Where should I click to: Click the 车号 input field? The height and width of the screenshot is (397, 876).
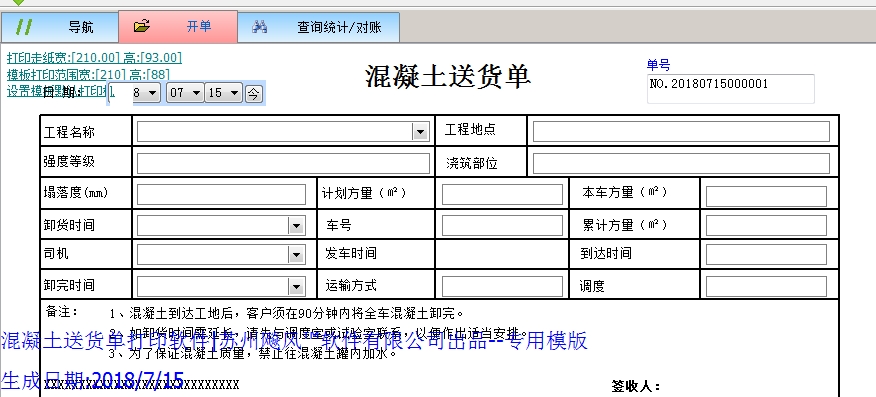click(502, 226)
